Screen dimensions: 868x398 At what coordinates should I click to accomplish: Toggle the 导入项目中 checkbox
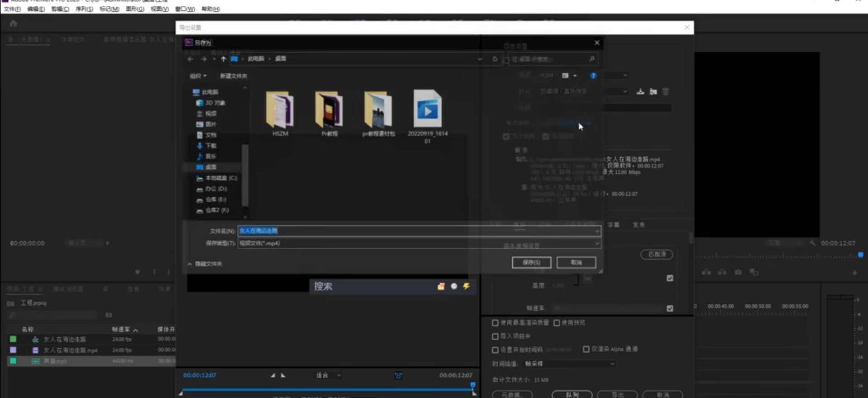coord(495,336)
